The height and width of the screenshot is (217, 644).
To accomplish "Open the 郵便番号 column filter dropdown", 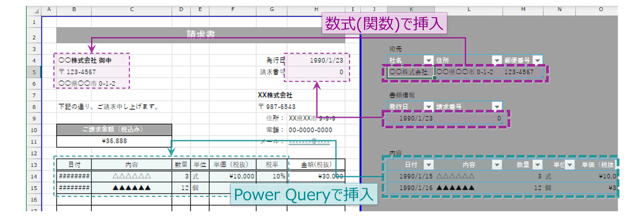I will (538, 60).
